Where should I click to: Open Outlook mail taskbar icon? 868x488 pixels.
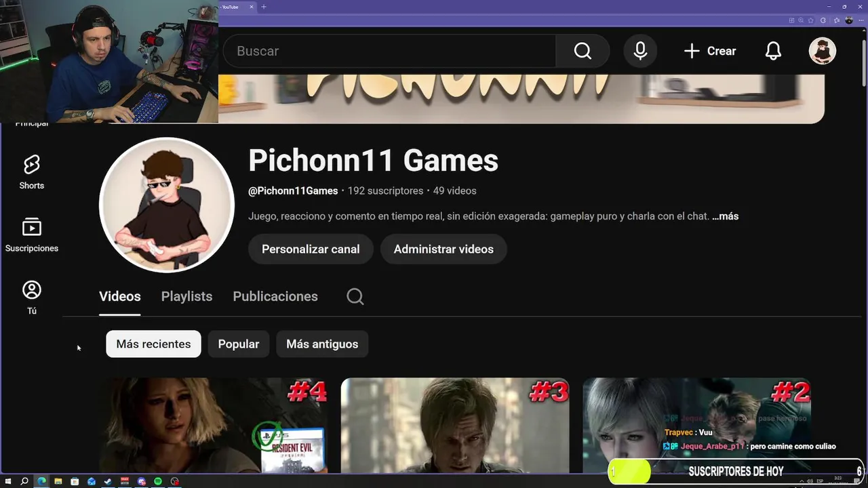click(92, 481)
